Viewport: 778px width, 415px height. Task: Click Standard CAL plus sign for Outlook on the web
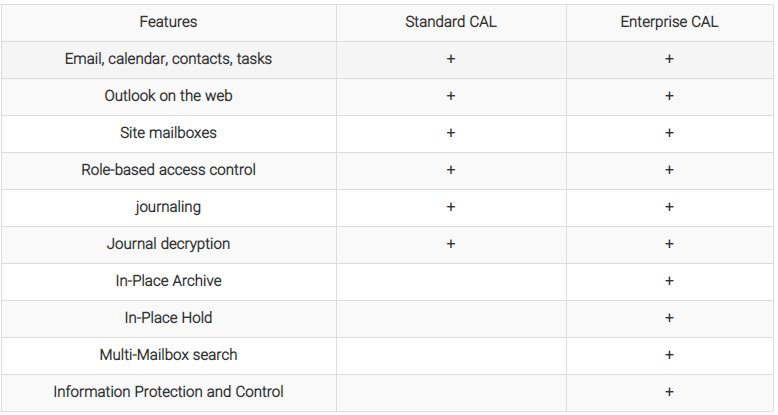coord(451,96)
